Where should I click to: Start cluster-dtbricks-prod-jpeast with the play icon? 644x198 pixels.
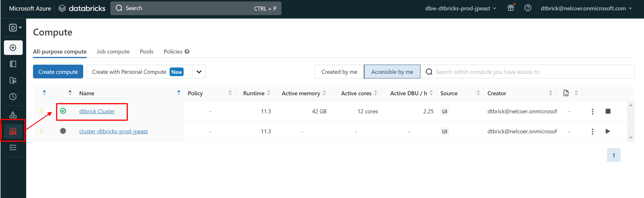tap(608, 131)
